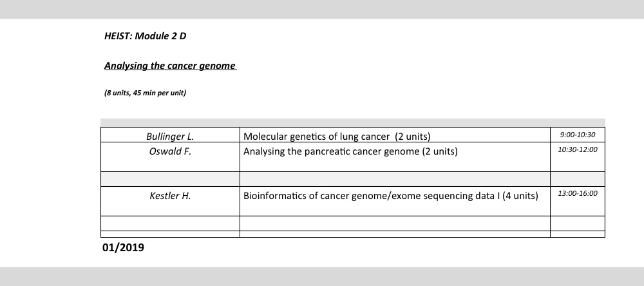Click the empty name cell below Kestler H.

[x=170, y=224]
